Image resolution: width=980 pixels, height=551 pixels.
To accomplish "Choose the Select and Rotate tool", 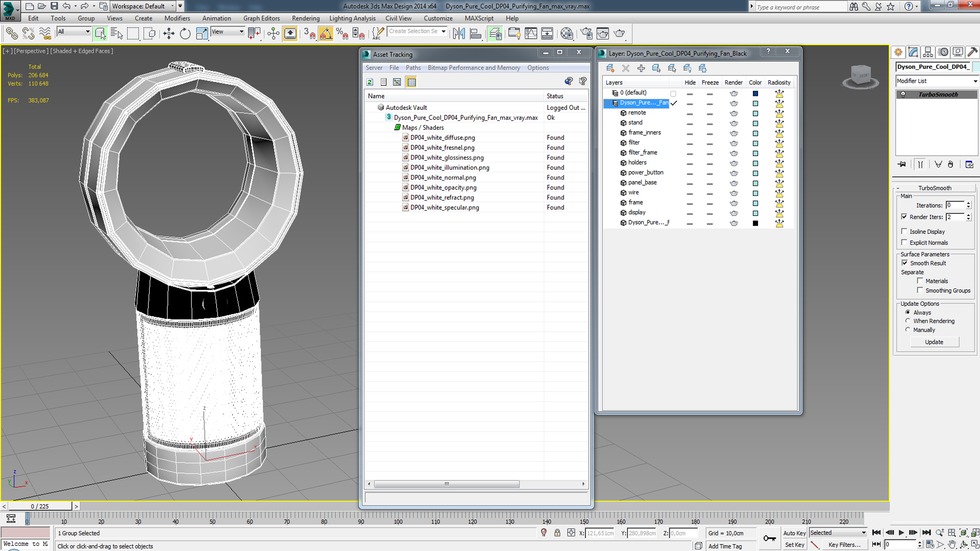I will [185, 34].
